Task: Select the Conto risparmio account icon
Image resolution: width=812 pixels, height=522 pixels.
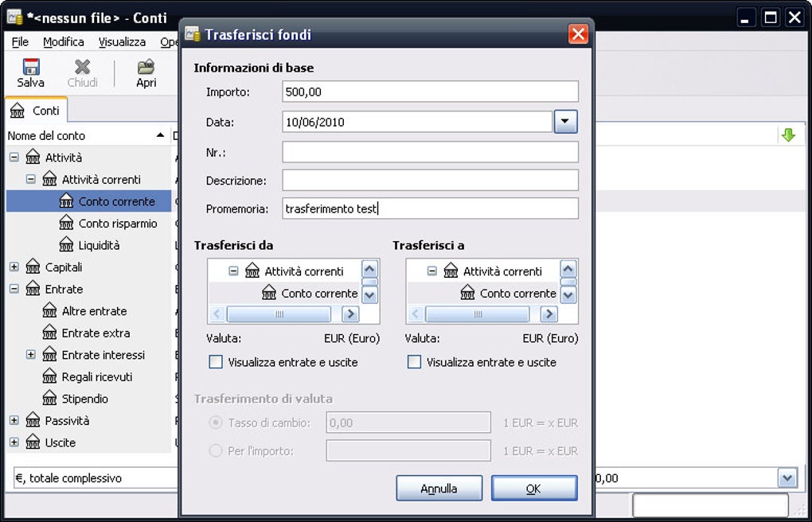Action: pos(66,223)
